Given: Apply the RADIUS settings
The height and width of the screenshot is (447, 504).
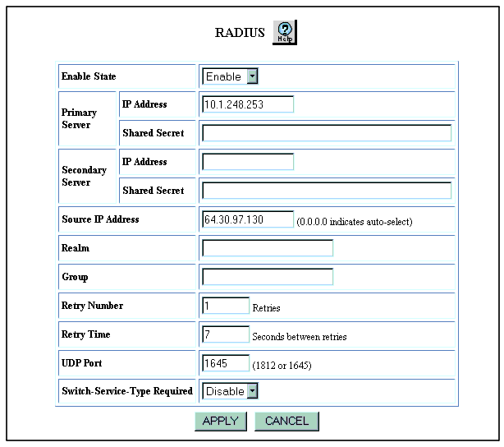Looking at the screenshot, I should point(221,421).
